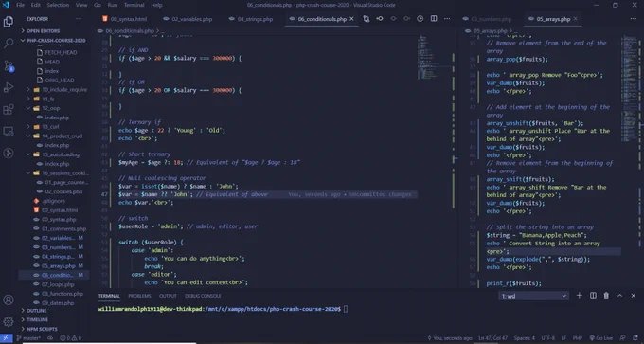
Task: Open the Search view in the activity bar
Action: pos(9,44)
